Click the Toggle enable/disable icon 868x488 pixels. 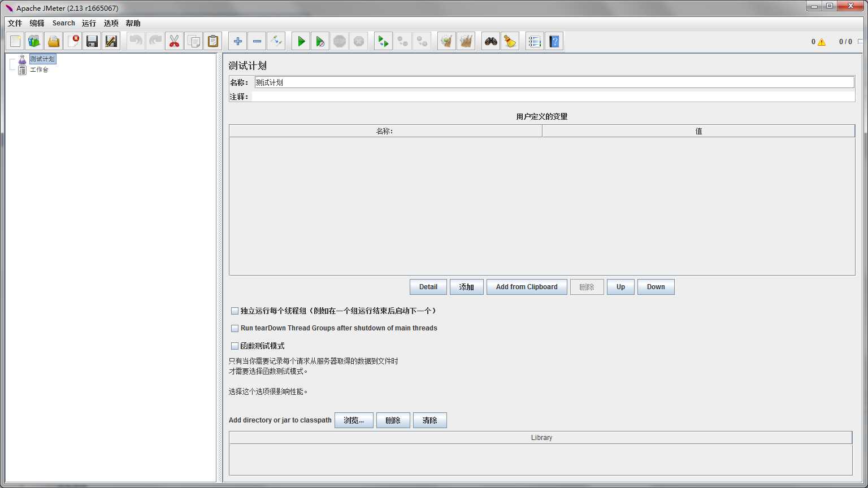point(276,41)
